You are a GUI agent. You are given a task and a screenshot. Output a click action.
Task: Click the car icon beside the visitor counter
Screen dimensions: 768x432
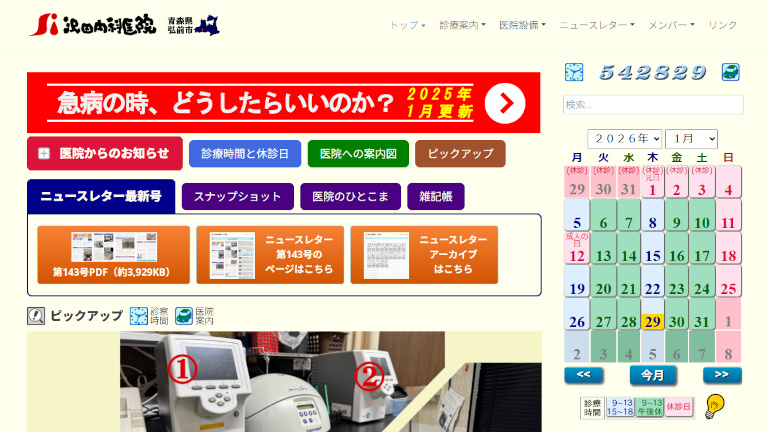[731, 72]
